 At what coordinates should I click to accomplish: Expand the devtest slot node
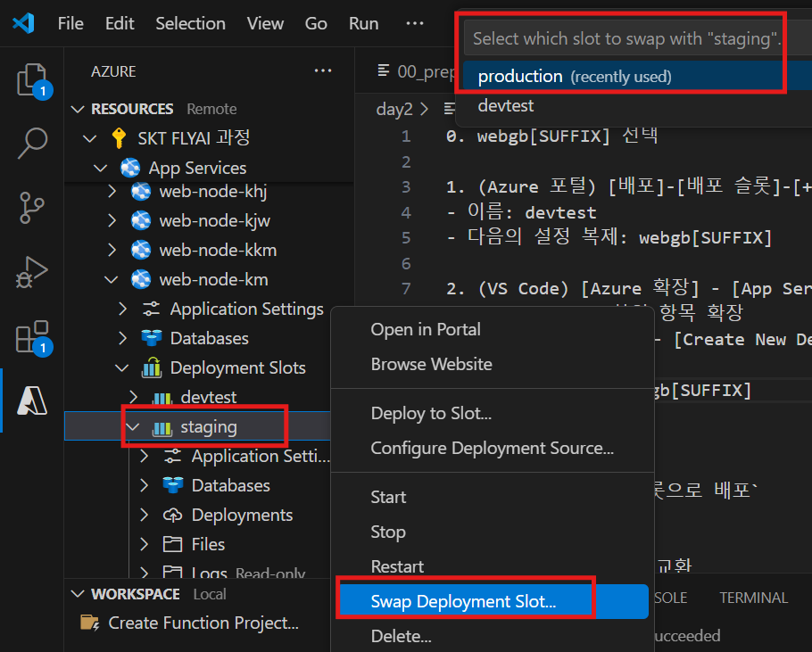[134, 397]
